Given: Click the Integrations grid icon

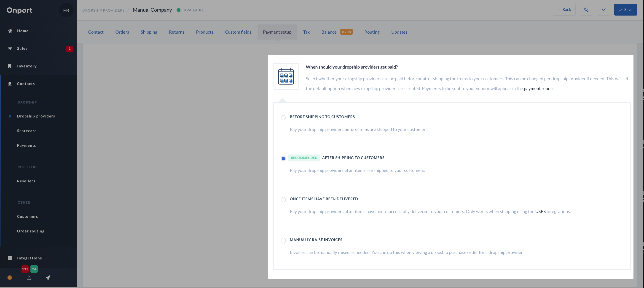Looking at the screenshot, I should [x=10, y=258].
